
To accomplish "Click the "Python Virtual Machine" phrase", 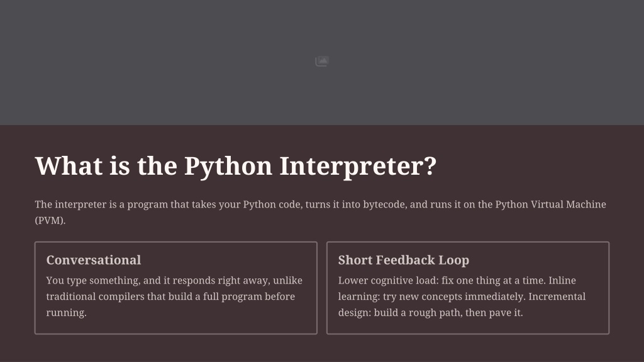I will (550, 205).
